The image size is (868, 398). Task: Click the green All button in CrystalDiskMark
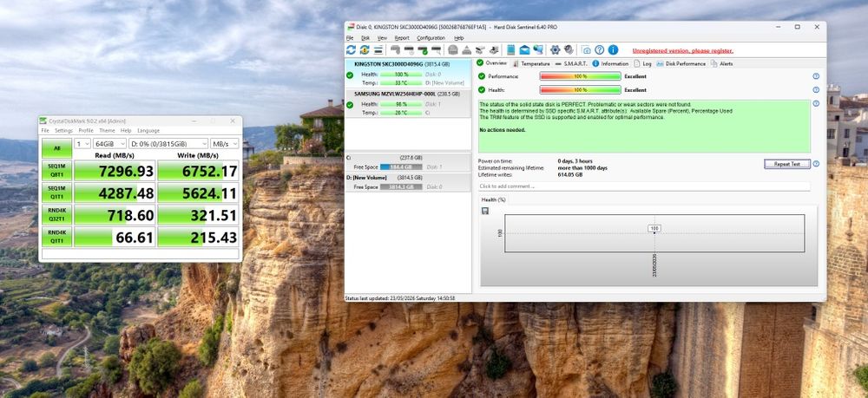(56, 148)
